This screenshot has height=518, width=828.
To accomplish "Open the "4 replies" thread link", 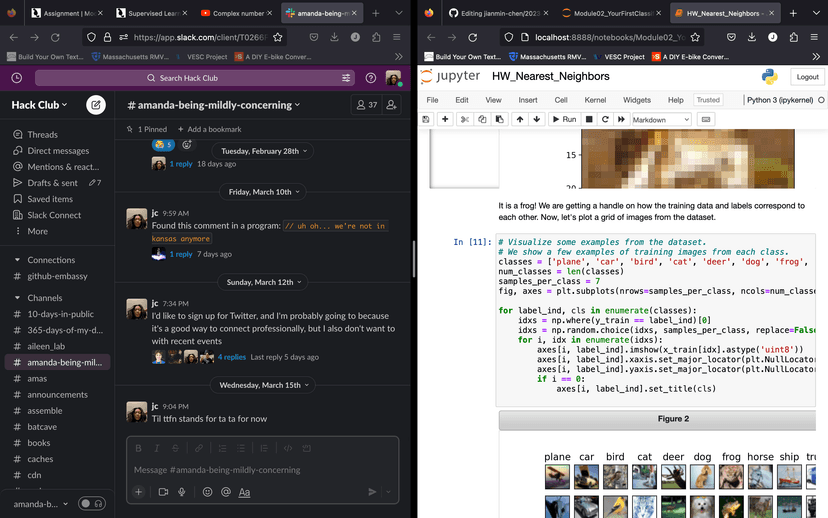I will (x=232, y=357).
